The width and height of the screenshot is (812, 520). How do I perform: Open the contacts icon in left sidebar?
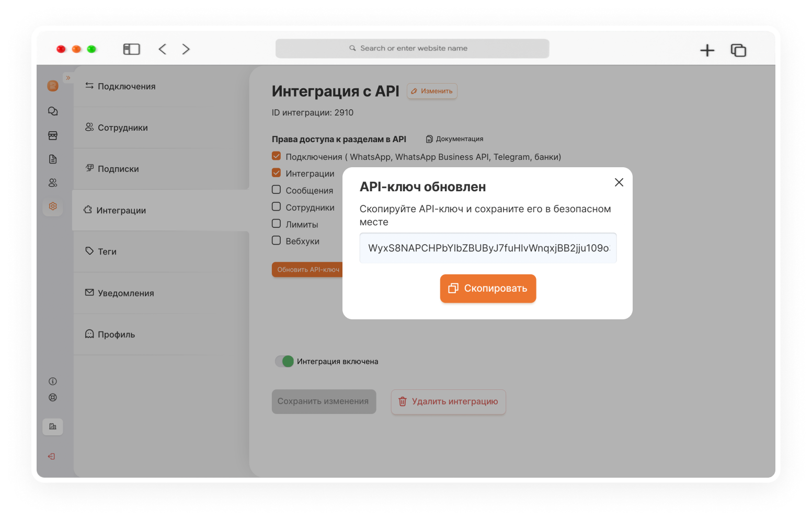[x=53, y=183]
